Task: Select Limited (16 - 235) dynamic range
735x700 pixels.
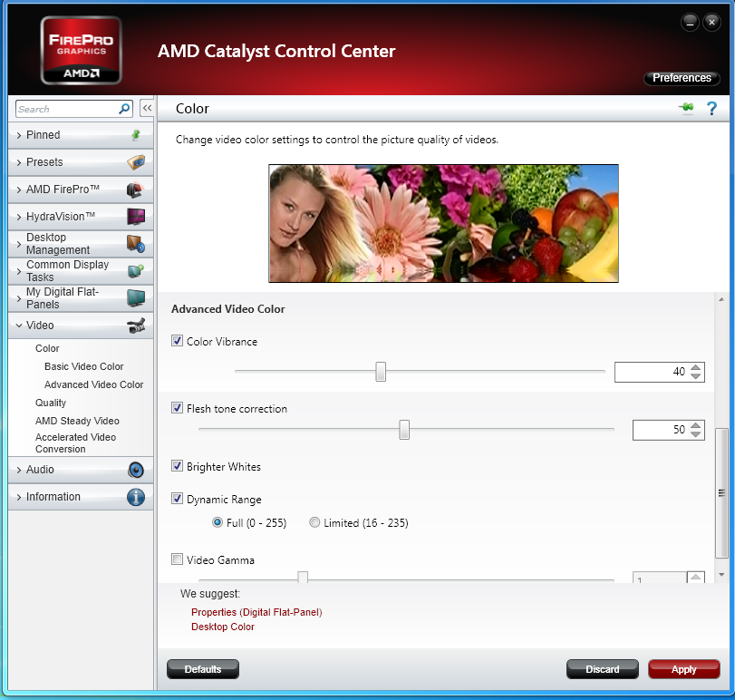Action: 314,522
